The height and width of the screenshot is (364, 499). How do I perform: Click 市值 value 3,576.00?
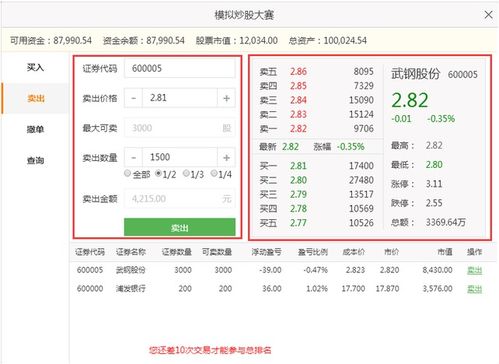[x=437, y=289]
